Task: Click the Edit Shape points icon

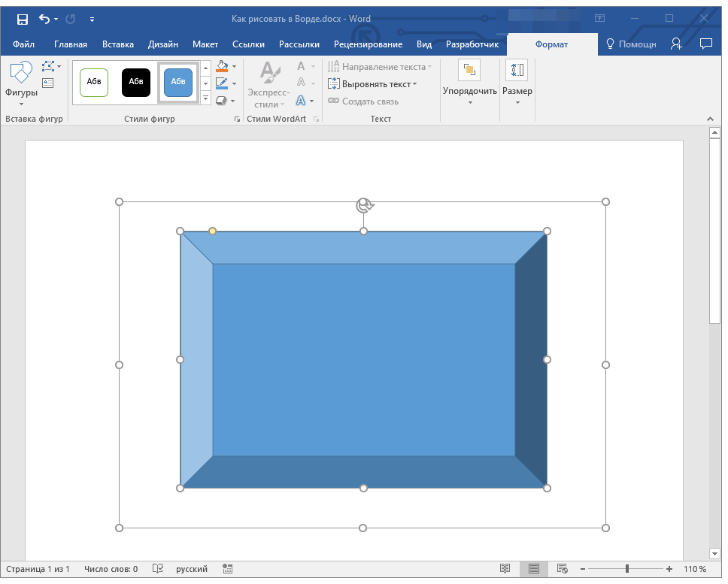Action: tap(49, 67)
